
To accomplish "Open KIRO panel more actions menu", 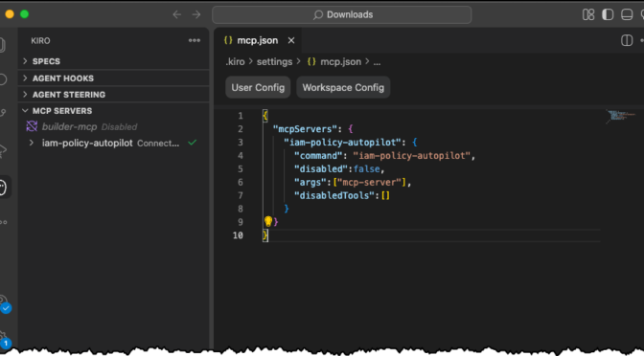I will click(195, 40).
